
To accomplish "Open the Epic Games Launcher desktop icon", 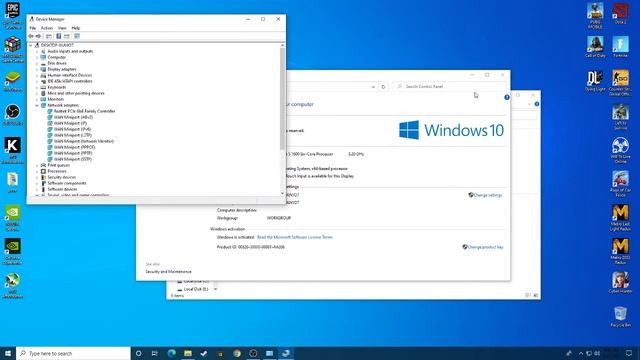I will 12,15.
